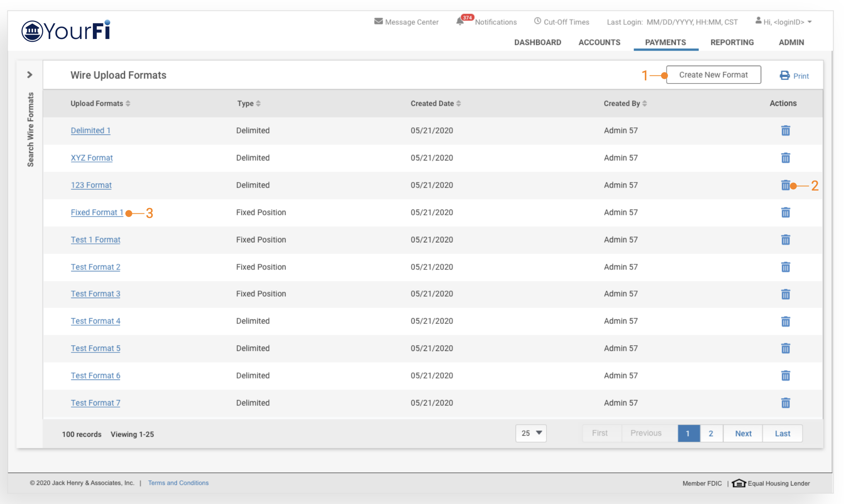Screen dimensions: 844x504
Task: Open the Fixed Format 1 link
Action: tap(97, 213)
